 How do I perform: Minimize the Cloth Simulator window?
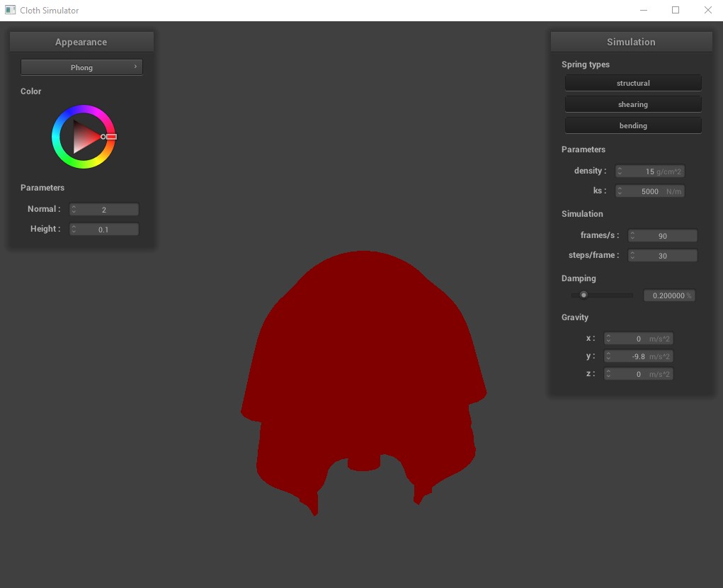point(644,10)
